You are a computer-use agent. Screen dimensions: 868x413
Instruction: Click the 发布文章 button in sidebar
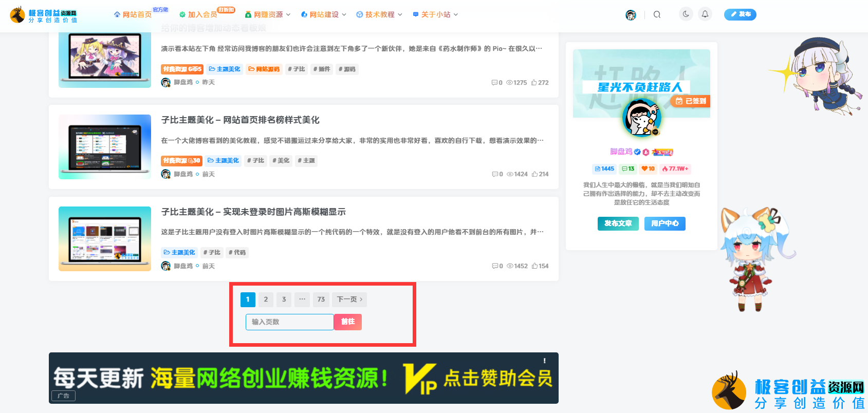618,223
